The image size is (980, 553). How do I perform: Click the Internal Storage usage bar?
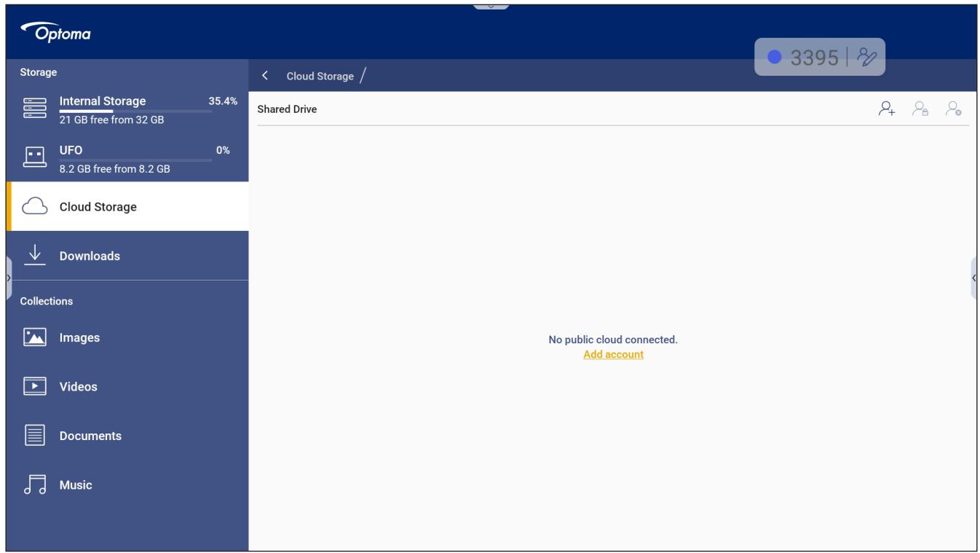[136, 111]
